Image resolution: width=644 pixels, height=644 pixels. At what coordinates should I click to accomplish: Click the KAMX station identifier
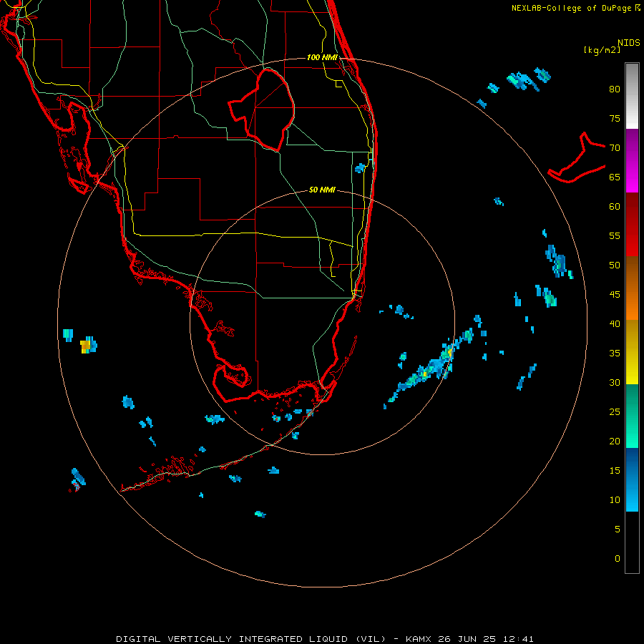(x=419, y=639)
